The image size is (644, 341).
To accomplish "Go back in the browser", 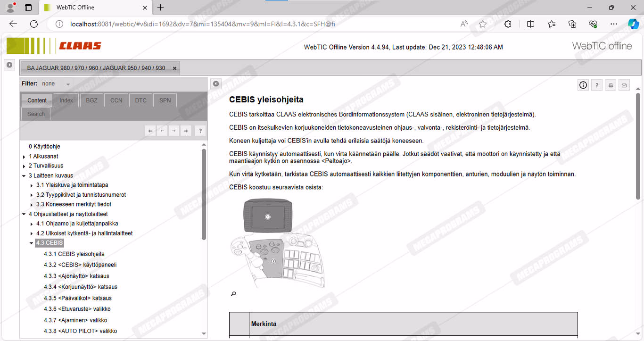I will [13, 24].
